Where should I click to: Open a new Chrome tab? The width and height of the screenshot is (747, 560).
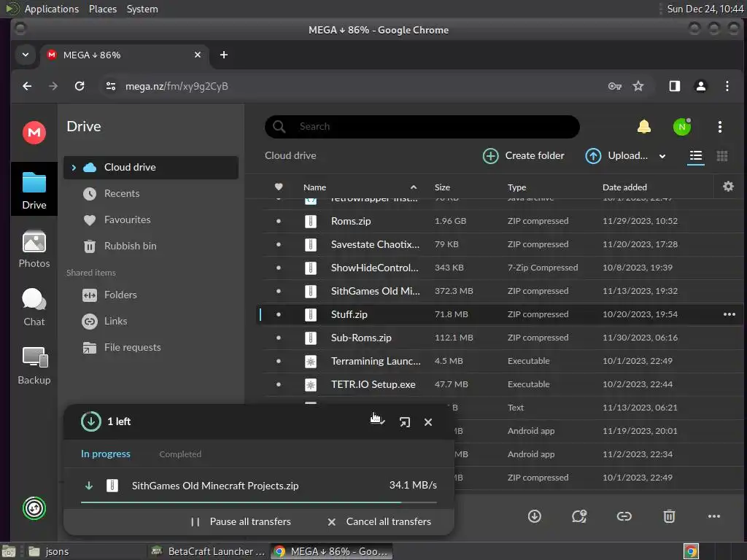point(224,55)
